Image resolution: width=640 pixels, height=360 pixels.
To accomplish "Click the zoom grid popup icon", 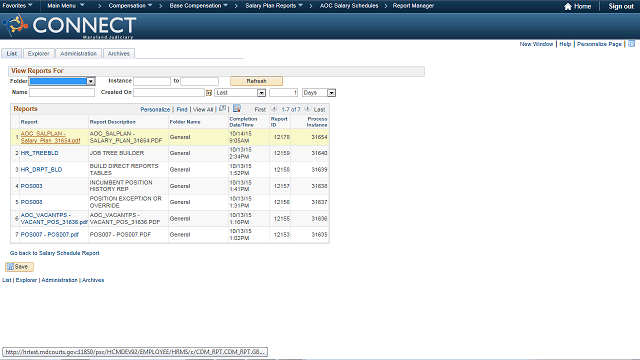I will [222, 109].
